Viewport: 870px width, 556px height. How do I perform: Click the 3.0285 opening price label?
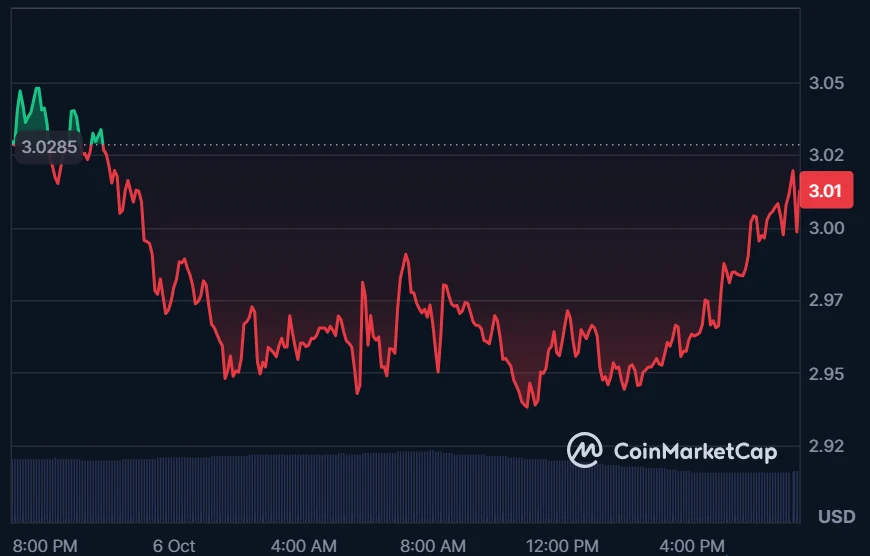click(x=49, y=147)
